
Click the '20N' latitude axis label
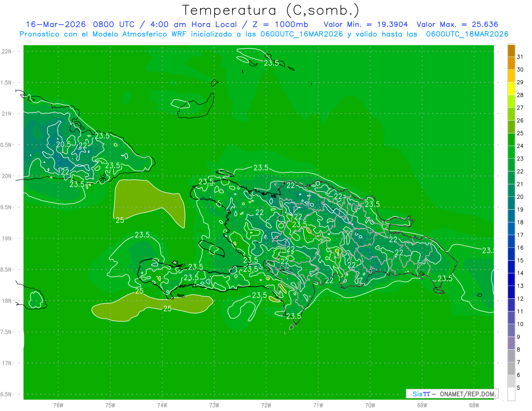[x=7, y=176]
